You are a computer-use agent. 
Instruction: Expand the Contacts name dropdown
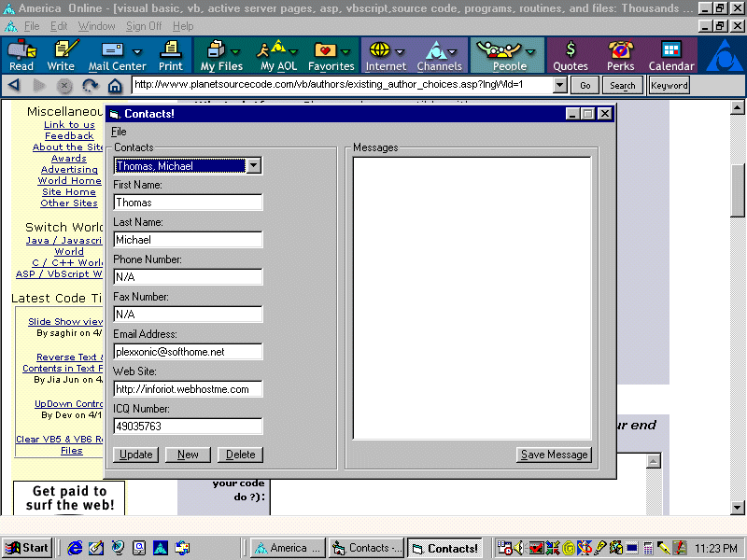(253, 166)
